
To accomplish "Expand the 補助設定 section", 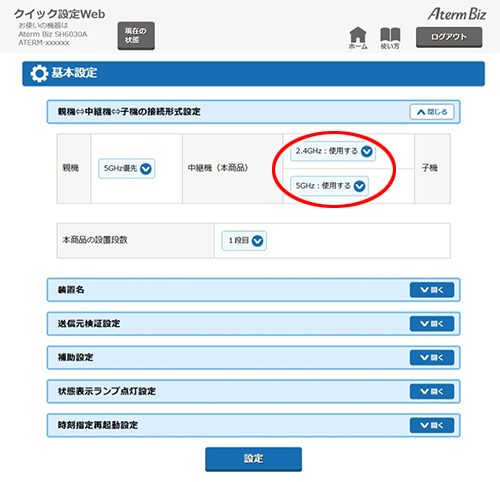I will [x=432, y=358].
